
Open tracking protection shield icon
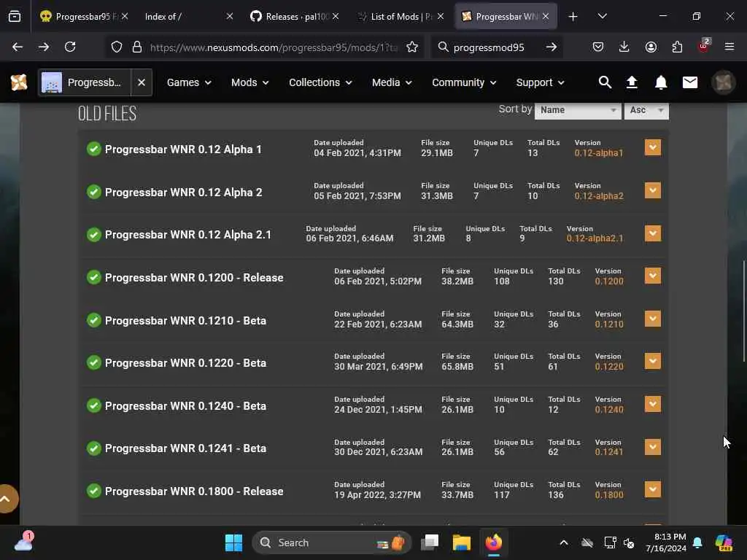coord(117,47)
